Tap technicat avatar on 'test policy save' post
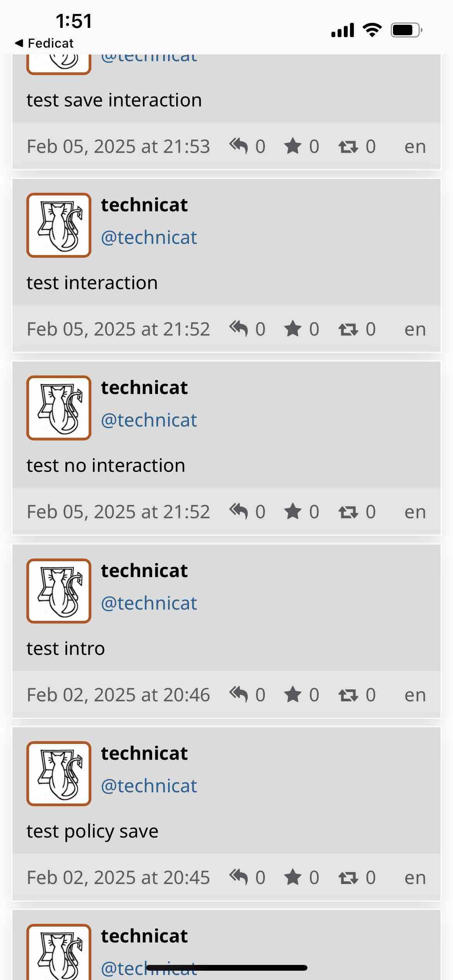The image size is (453, 980). click(59, 774)
